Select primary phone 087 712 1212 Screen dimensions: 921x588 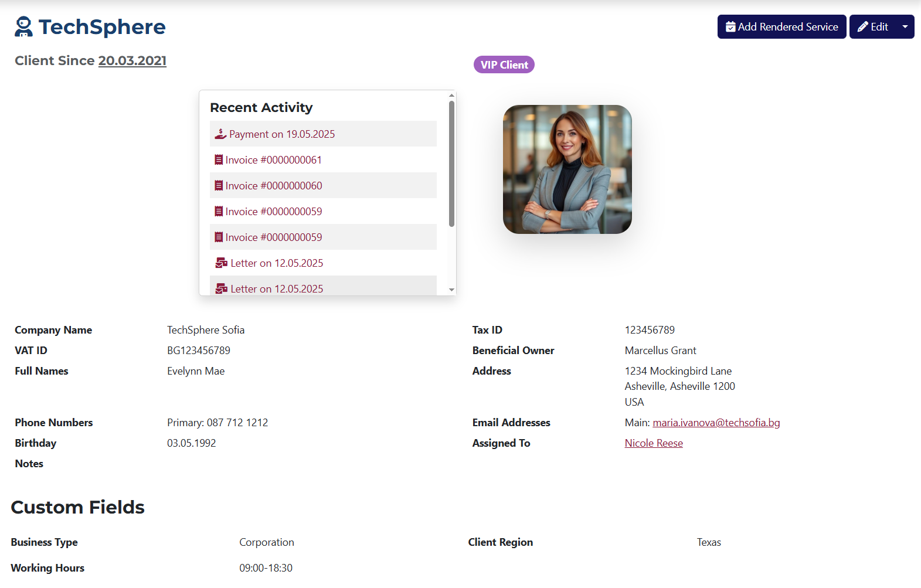tap(237, 423)
